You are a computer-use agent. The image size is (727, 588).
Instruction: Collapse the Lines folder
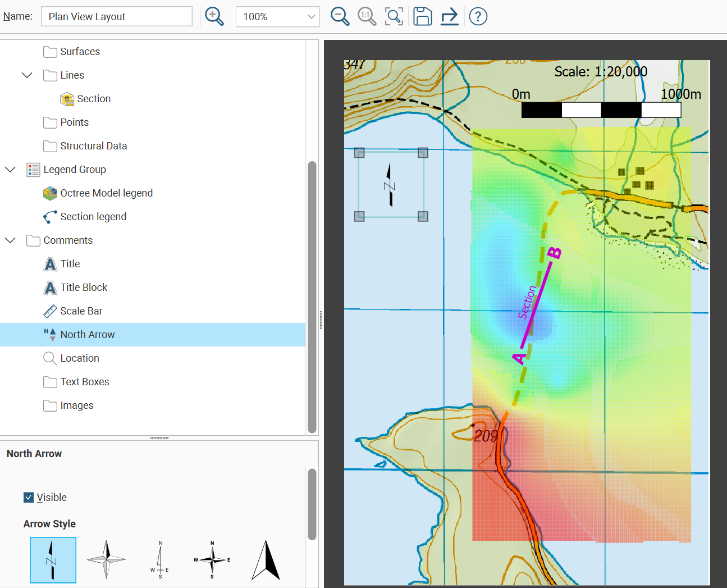pyautogui.click(x=27, y=75)
